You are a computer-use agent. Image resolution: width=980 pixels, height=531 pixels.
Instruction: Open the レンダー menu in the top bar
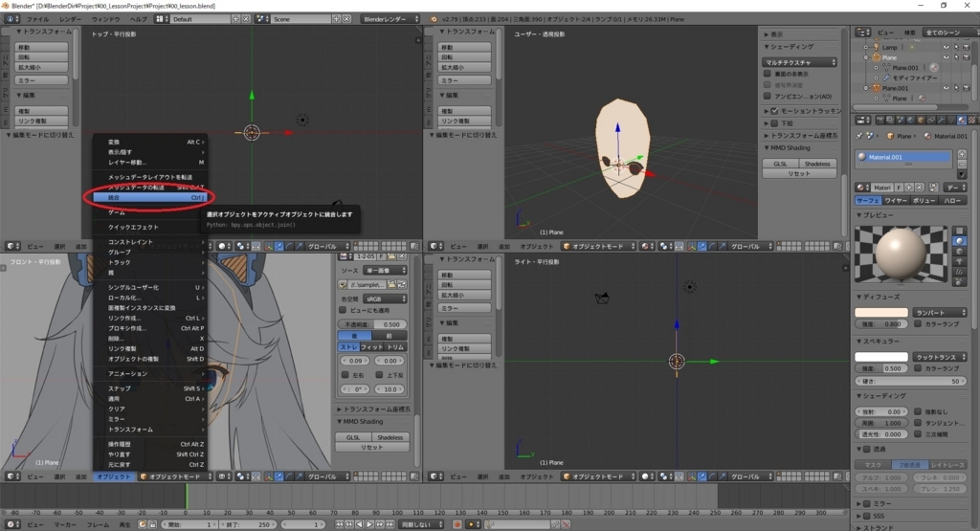pos(70,19)
